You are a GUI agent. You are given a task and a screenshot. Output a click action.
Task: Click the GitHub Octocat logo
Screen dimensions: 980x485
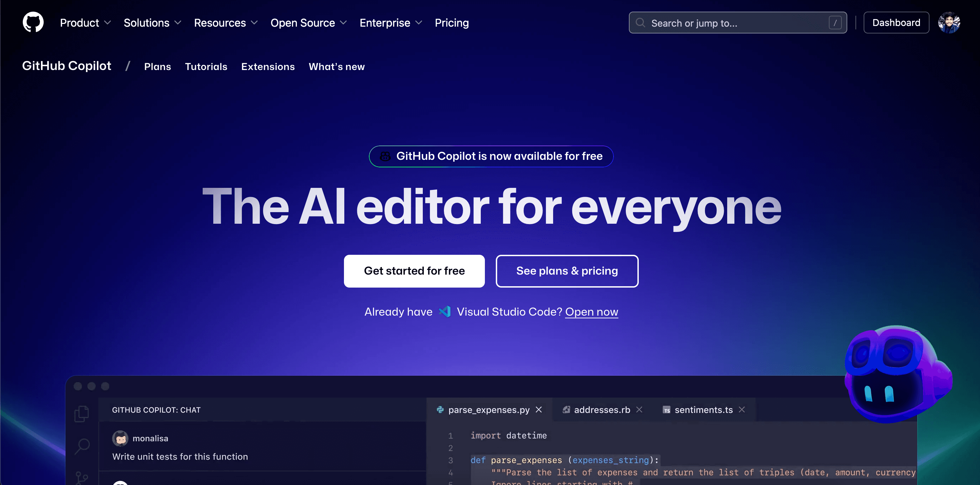point(33,23)
